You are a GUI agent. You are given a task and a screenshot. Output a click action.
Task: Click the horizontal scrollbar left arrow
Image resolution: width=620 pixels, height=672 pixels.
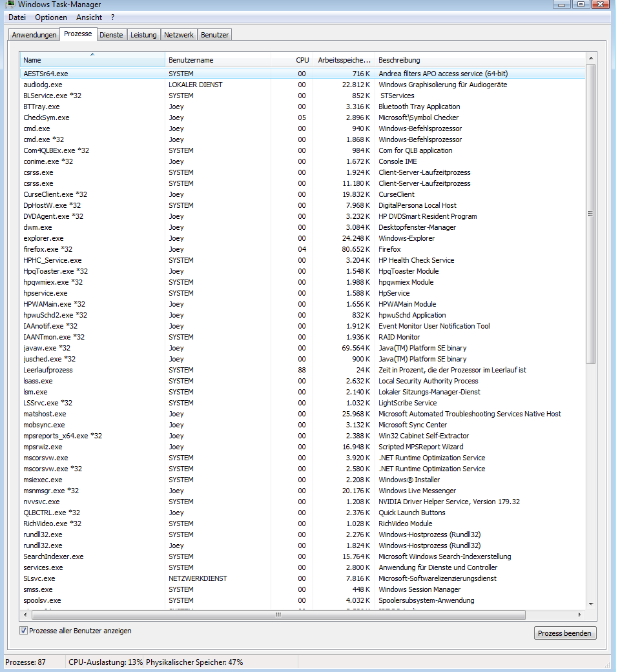(x=25, y=615)
